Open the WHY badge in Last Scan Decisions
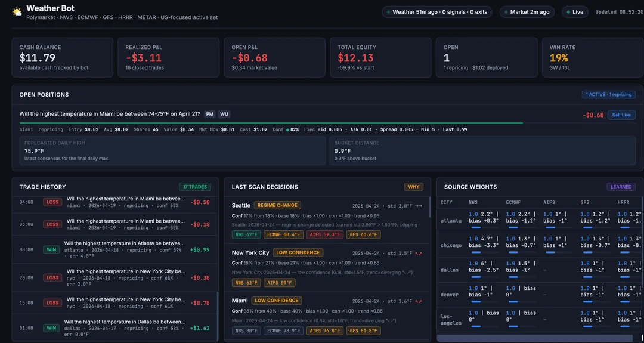 [414, 187]
